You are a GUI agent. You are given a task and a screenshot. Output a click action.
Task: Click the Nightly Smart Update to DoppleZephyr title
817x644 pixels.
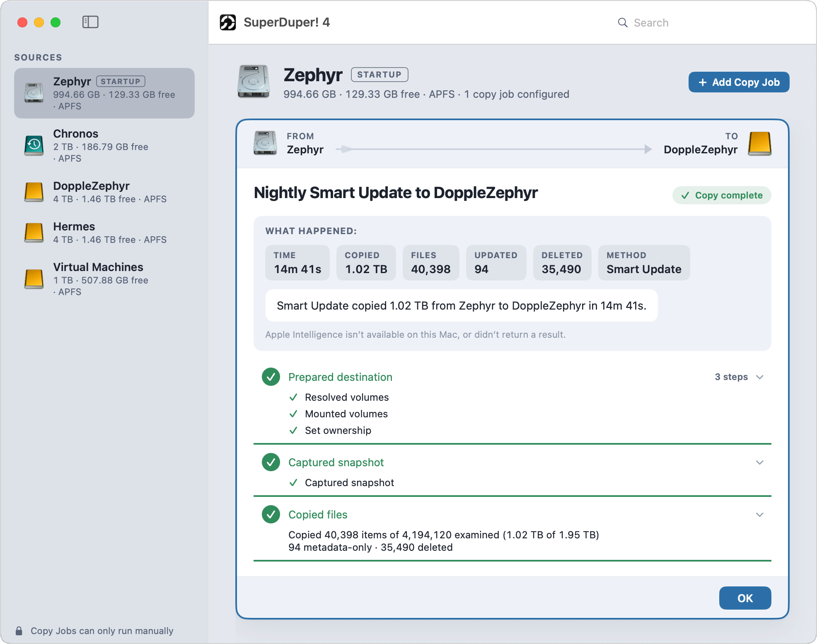pyautogui.click(x=396, y=193)
